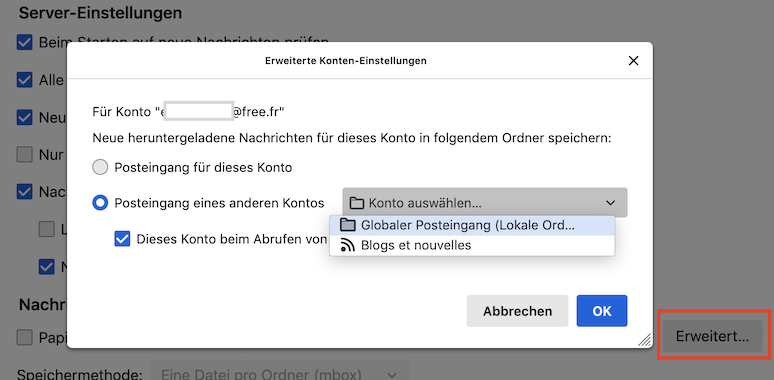Open the Konto auswählen dropdown arrow
This screenshot has width=774, height=380.
(x=611, y=203)
